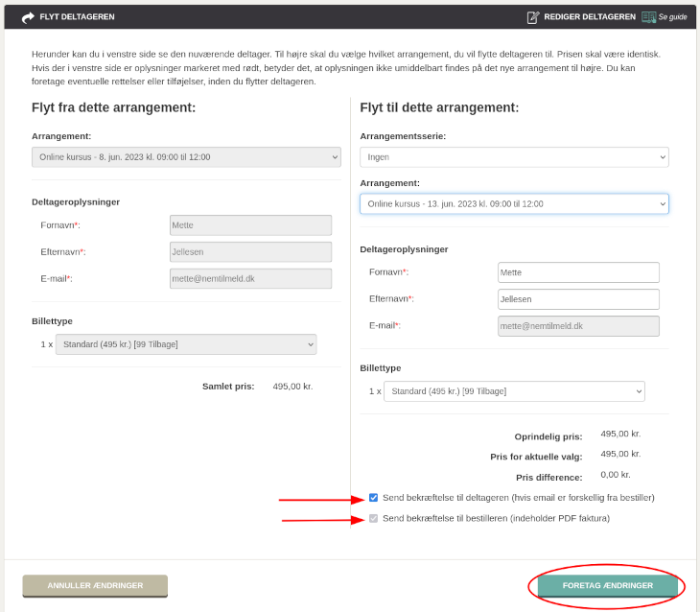Open the left-side Billettype Standard dropdown
700x612 pixels.
pyautogui.click(x=186, y=344)
